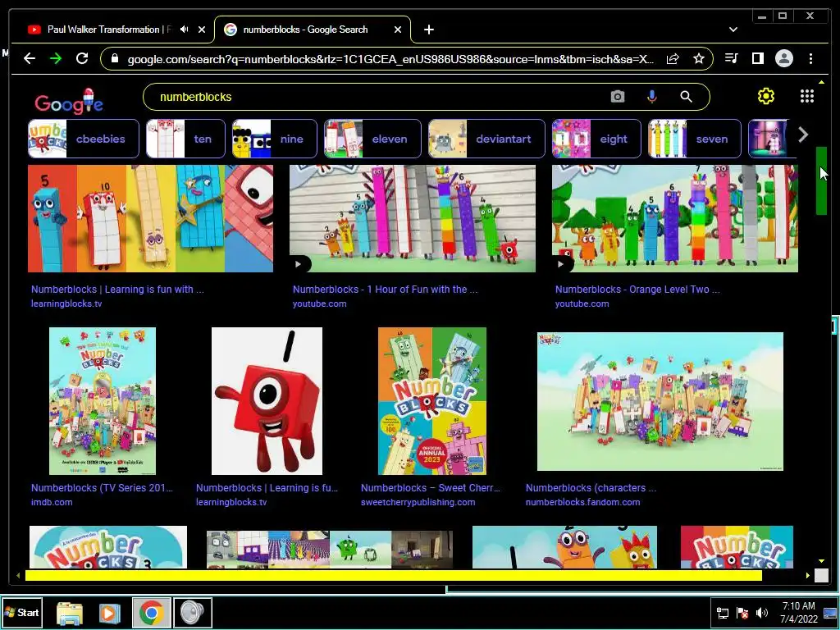Filter images by the eleven chip
Screen dimensions: 840x630
click(372, 139)
